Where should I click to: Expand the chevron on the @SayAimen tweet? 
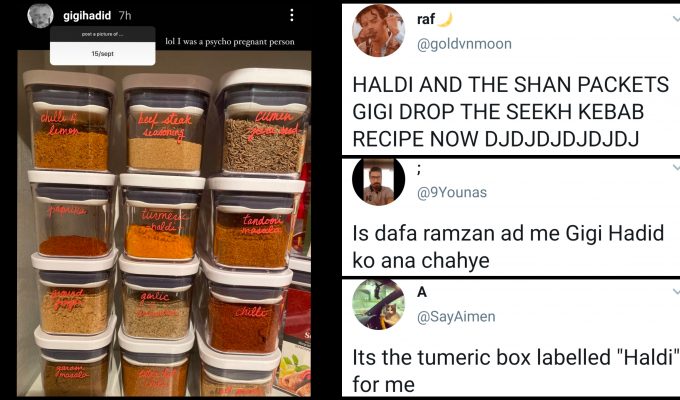(x=676, y=292)
